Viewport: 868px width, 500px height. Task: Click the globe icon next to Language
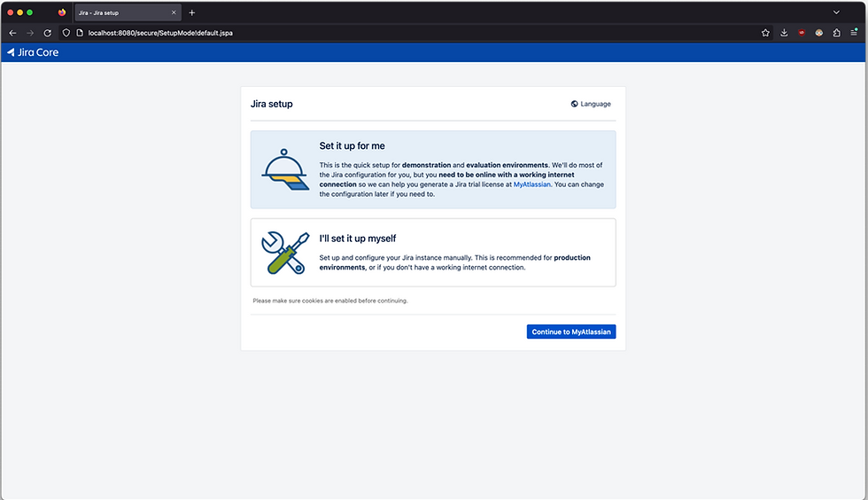(574, 104)
